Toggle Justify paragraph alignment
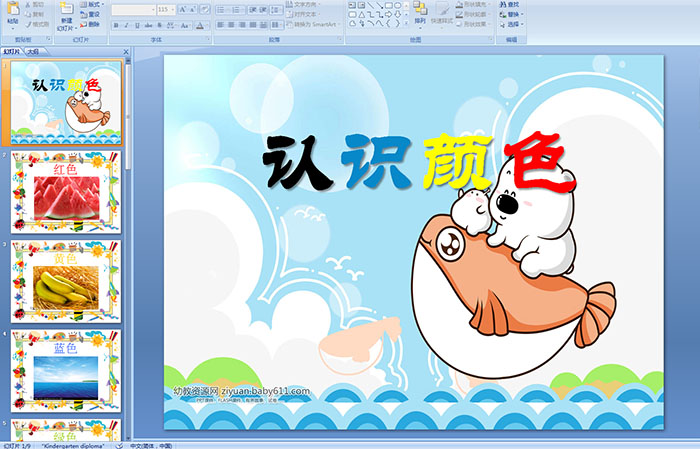This screenshot has height=449, width=700. (253, 25)
